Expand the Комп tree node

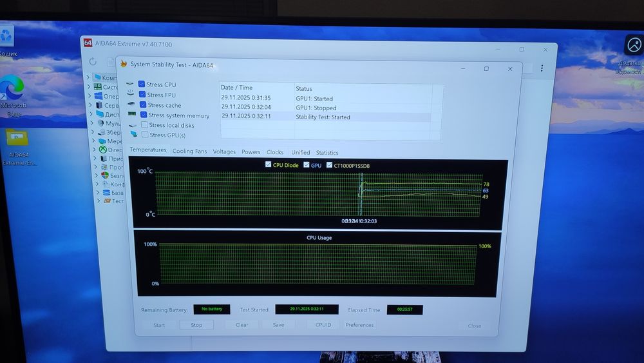[x=88, y=77]
